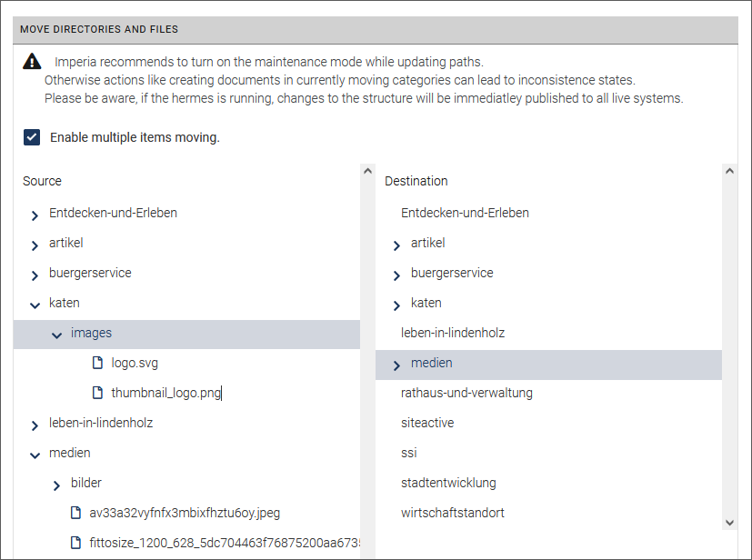Click the file icon next to logo.svg

pos(98,364)
